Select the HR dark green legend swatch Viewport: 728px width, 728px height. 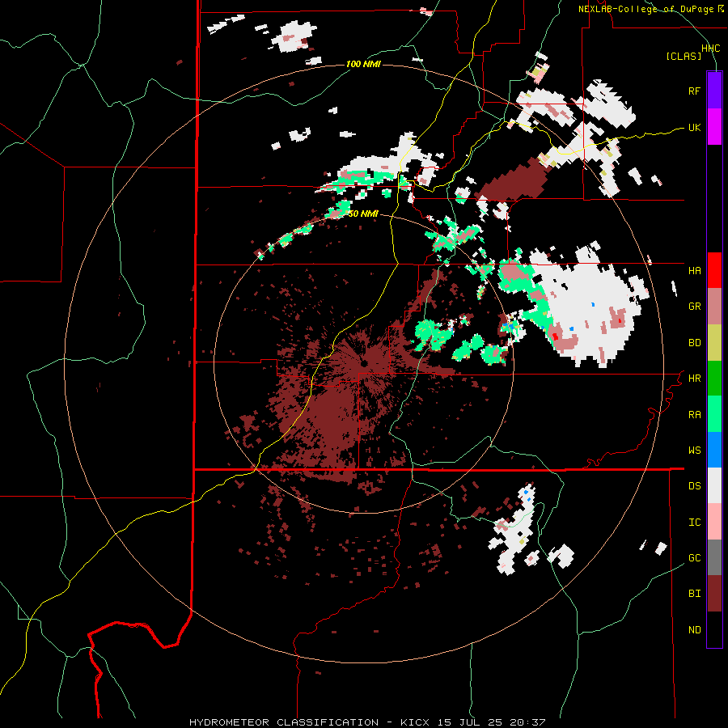tap(714, 379)
